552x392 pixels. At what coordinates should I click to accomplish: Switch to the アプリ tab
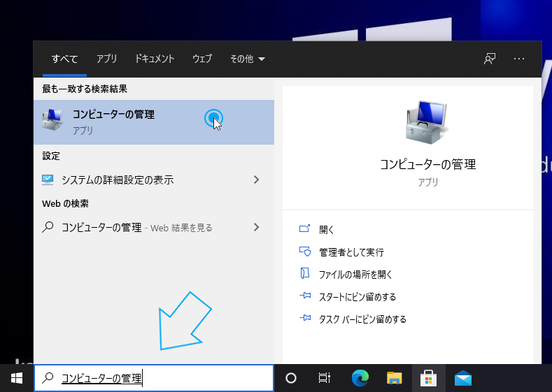coord(106,59)
